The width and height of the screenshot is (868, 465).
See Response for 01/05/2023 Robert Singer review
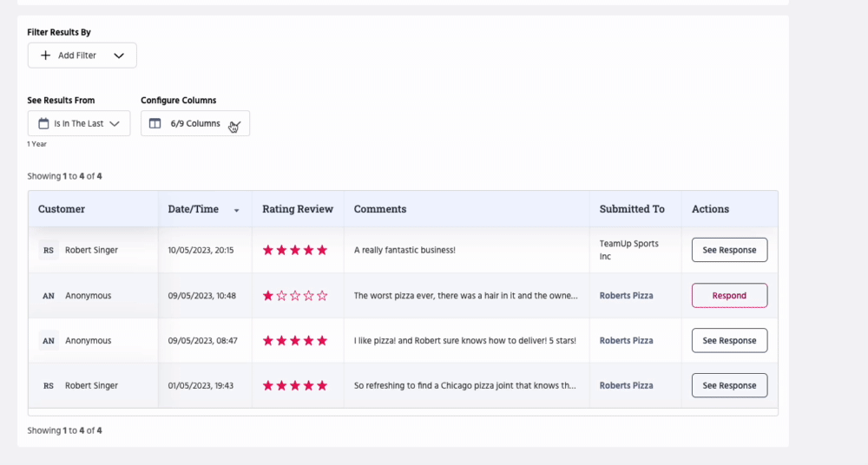[729, 385]
